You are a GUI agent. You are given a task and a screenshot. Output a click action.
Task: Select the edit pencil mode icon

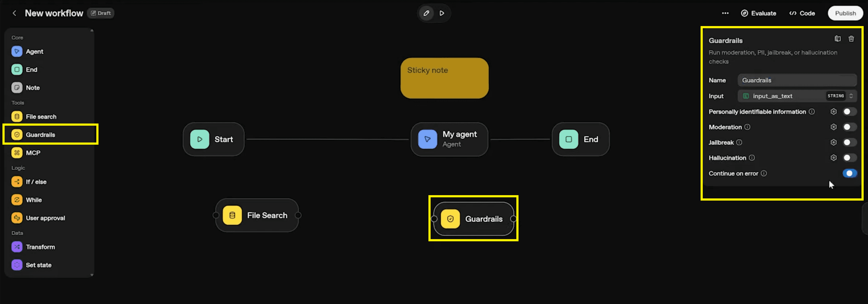tap(426, 13)
